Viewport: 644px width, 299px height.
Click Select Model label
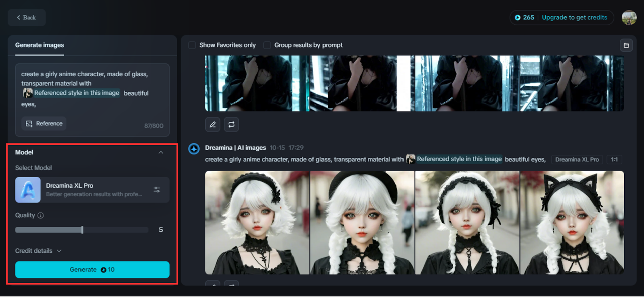pyautogui.click(x=34, y=168)
